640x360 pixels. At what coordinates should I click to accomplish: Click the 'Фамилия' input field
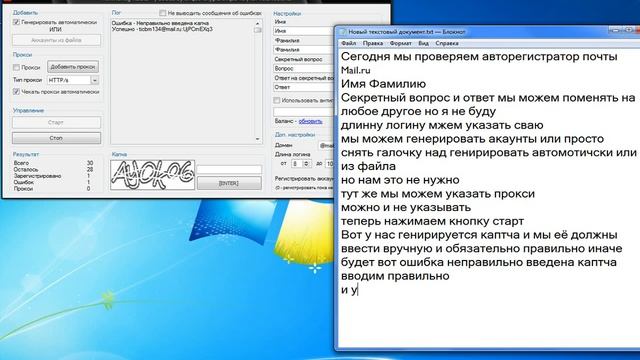click(304, 49)
